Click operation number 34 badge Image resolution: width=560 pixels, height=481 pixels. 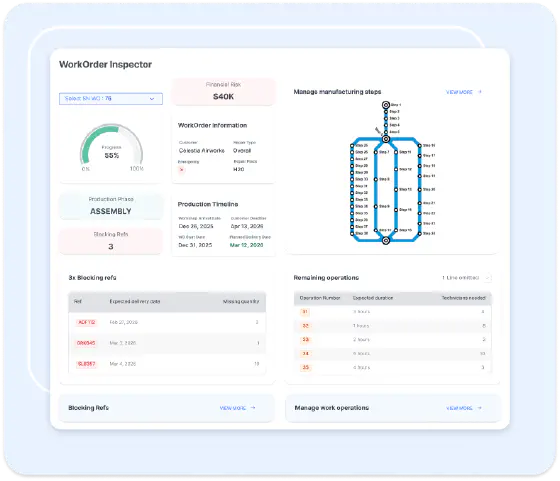tap(305, 354)
